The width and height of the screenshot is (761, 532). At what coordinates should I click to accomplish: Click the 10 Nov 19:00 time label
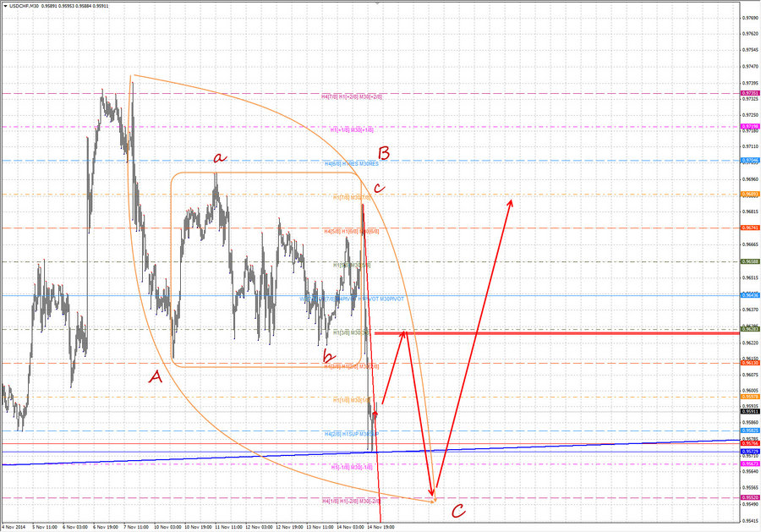click(198, 527)
